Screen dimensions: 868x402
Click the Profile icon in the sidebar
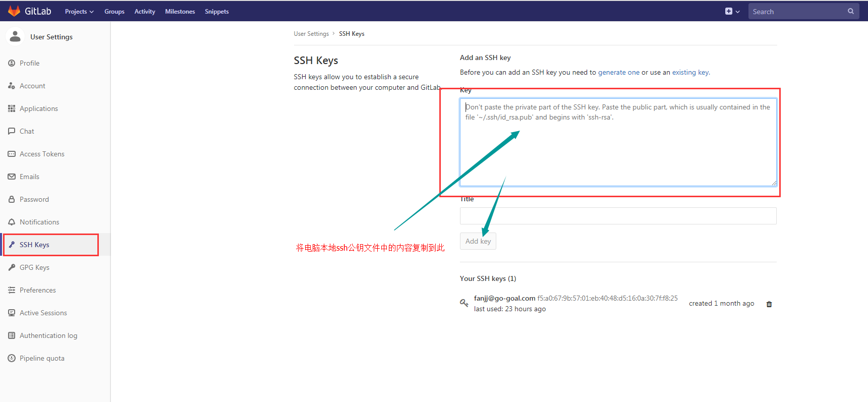point(12,63)
